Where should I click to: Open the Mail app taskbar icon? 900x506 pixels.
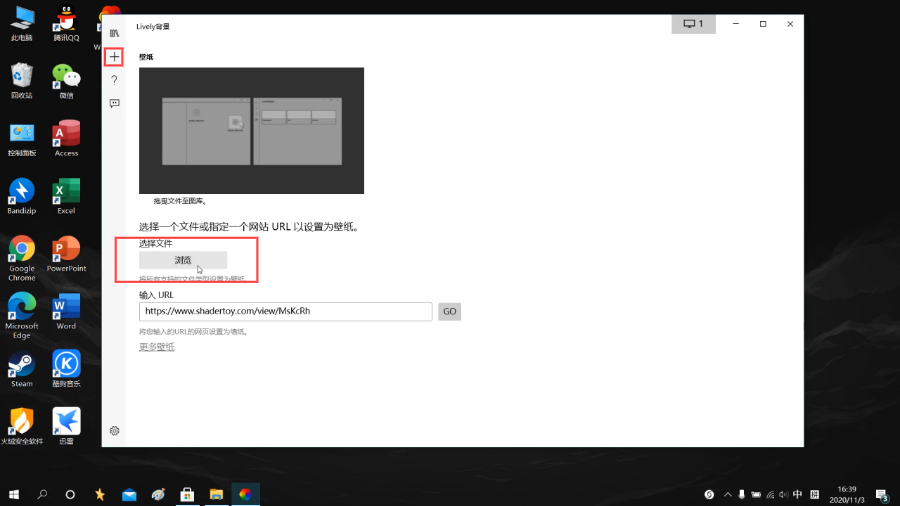click(129, 495)
